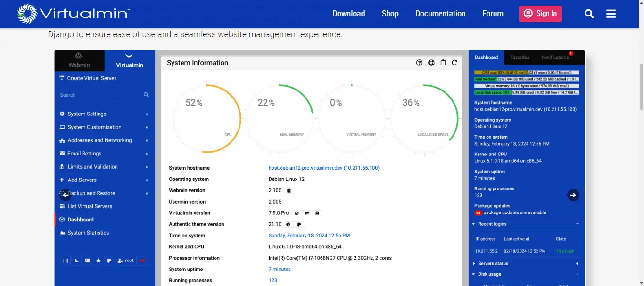Click the palette icon beside Authentic theme version
The image size is (644, 286).
[299, 225]
